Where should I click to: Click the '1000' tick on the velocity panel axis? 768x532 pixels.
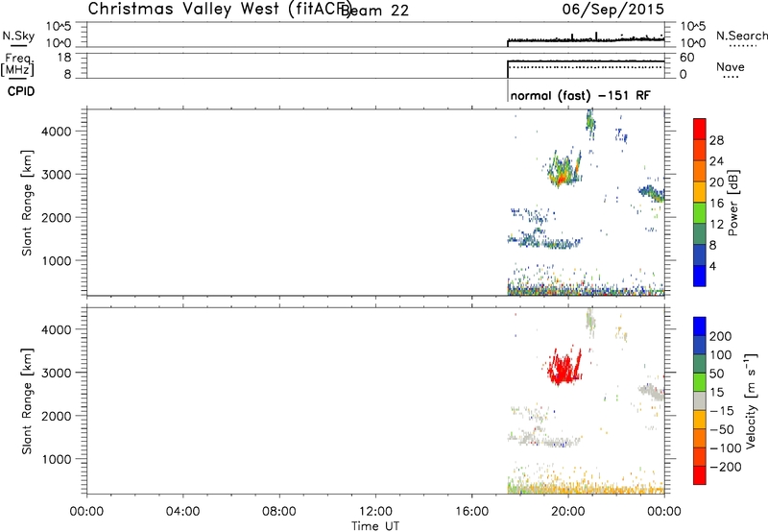pyautogui.click(x=57, y=459)
